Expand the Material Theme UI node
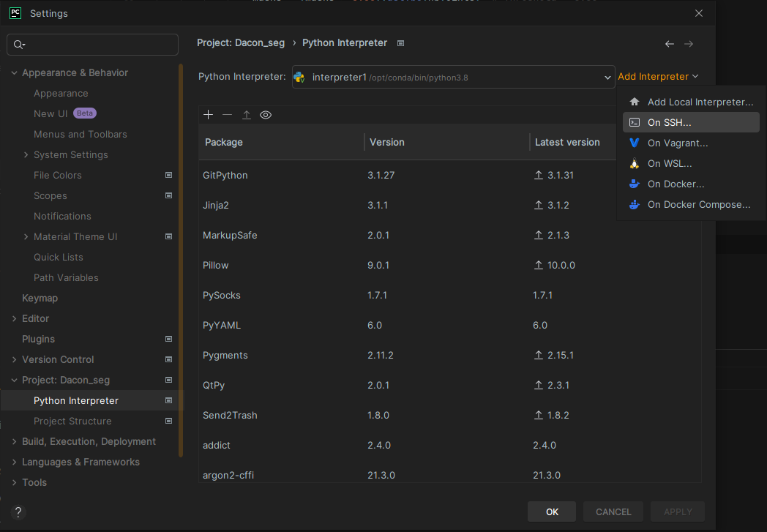767x532 pixels. [26, 236]
